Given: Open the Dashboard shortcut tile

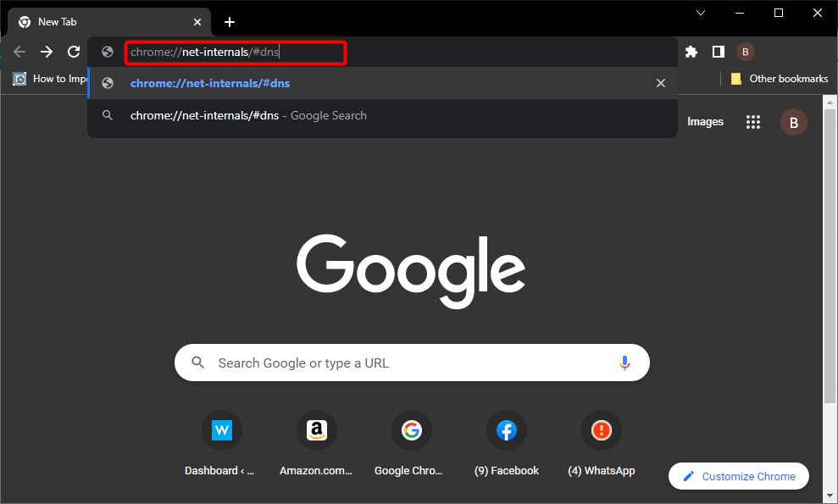Looking at the screenshot, I should [221, 444].
